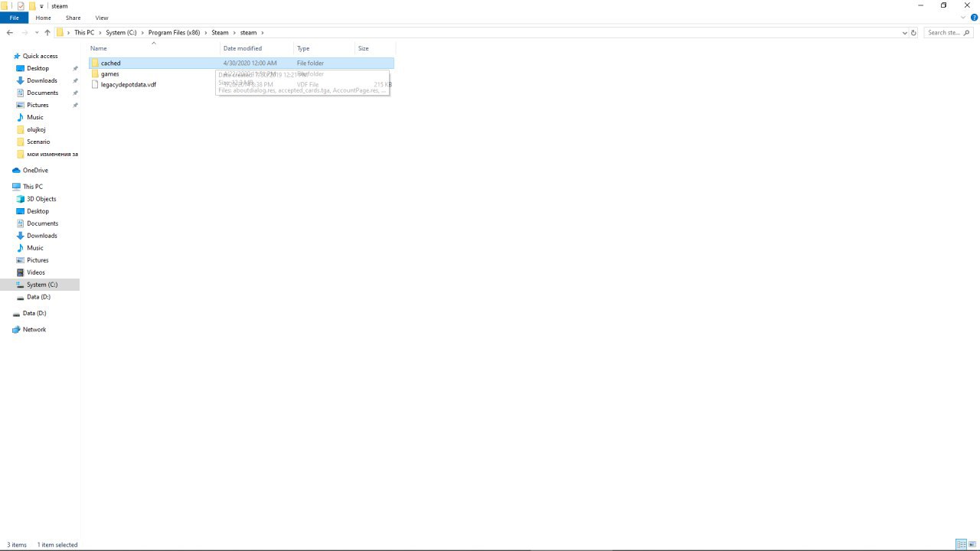Click the '3 items' status text
This screenshot has width=980, height=551.
[x=17, y=545]
